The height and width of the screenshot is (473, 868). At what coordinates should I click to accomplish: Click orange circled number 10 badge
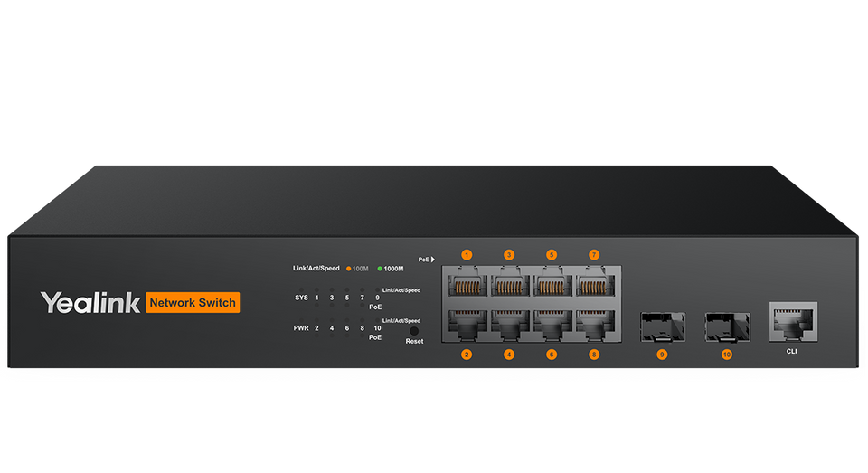coord(727,355)
